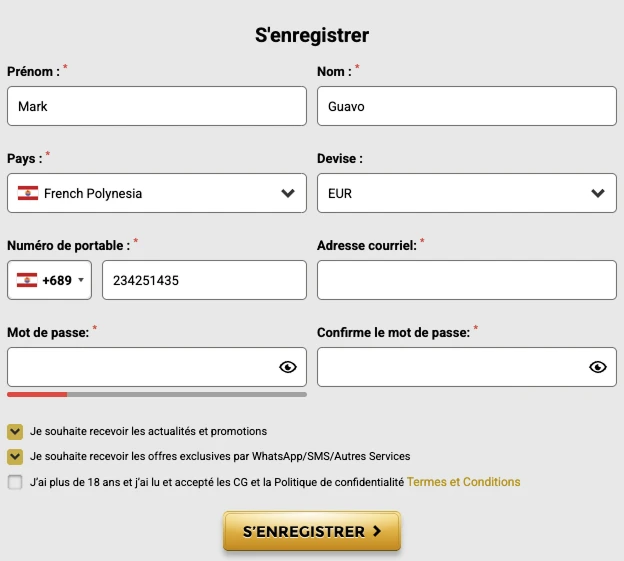Expand the Pays country dropdown chevron

click(288, 193)
